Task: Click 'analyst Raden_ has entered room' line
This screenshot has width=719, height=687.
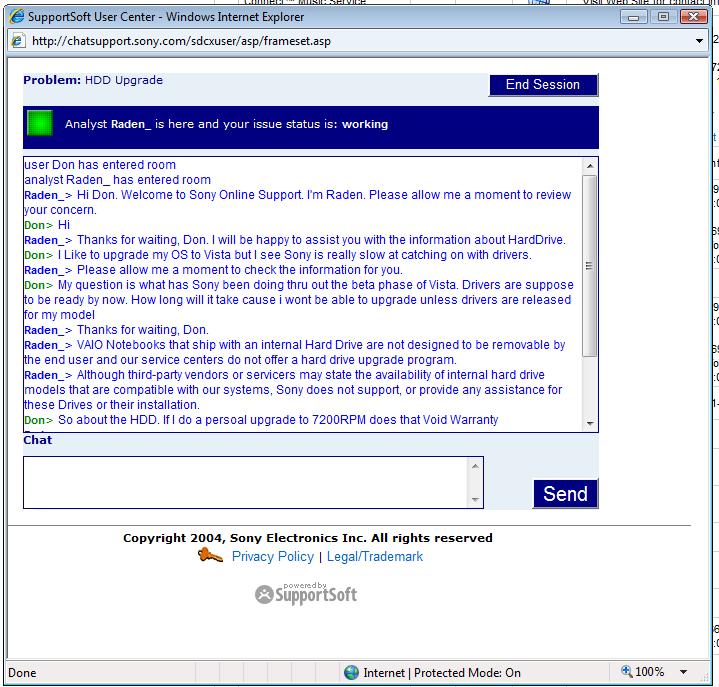Action: 117,179
